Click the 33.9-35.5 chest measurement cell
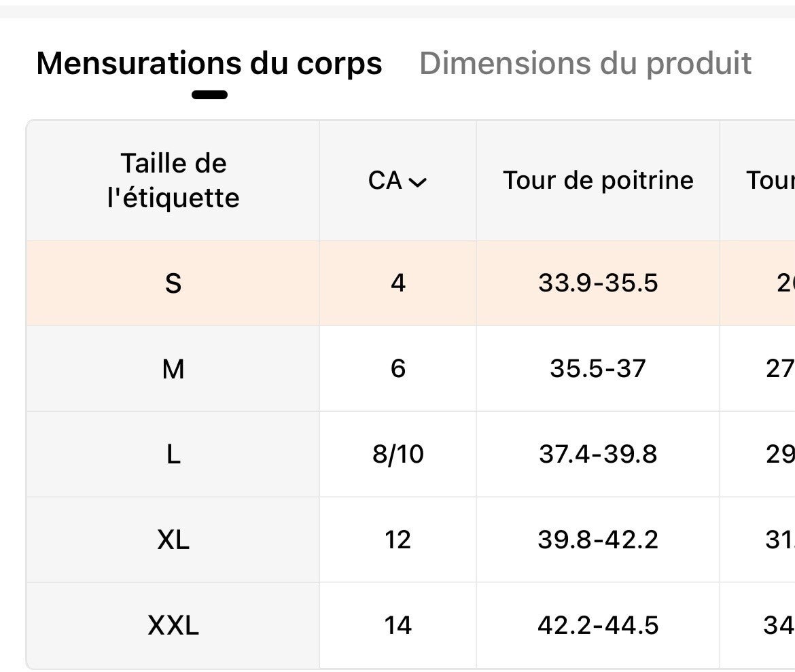Screen dimensions: 795x672 pos(598,283)
